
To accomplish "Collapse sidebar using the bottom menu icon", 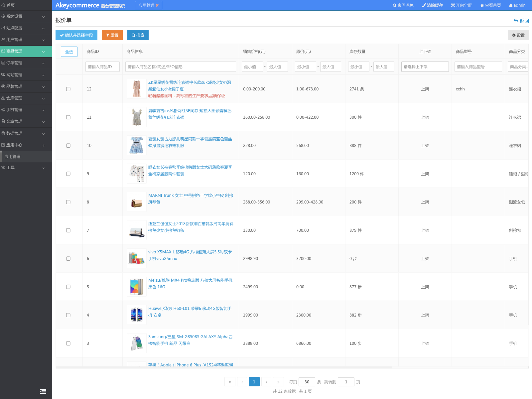I will point(43,391).
